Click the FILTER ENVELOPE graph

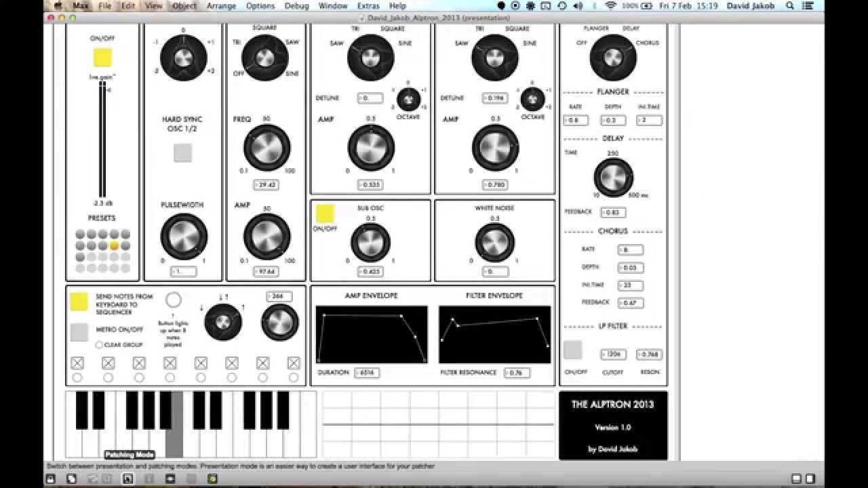click(495, 334)
